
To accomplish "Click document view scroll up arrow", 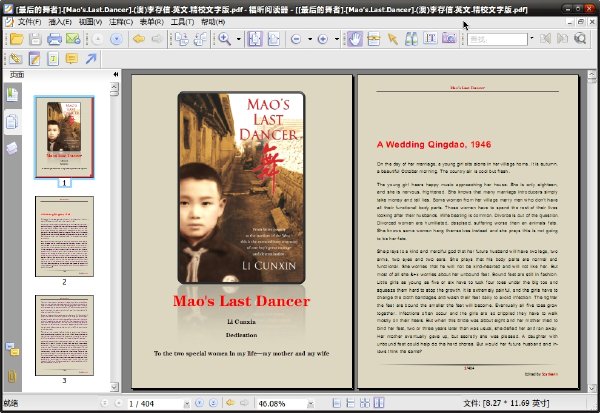I will tap(592, 74).
